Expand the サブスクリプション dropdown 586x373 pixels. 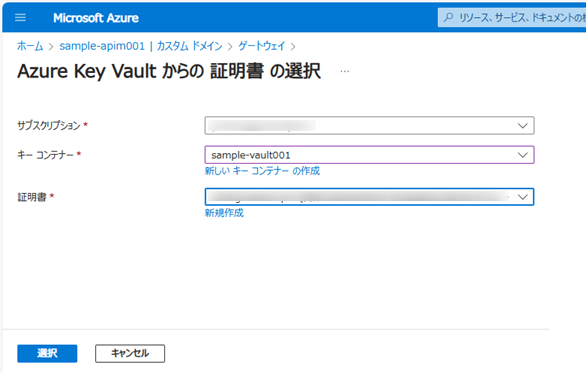(369, 126)
